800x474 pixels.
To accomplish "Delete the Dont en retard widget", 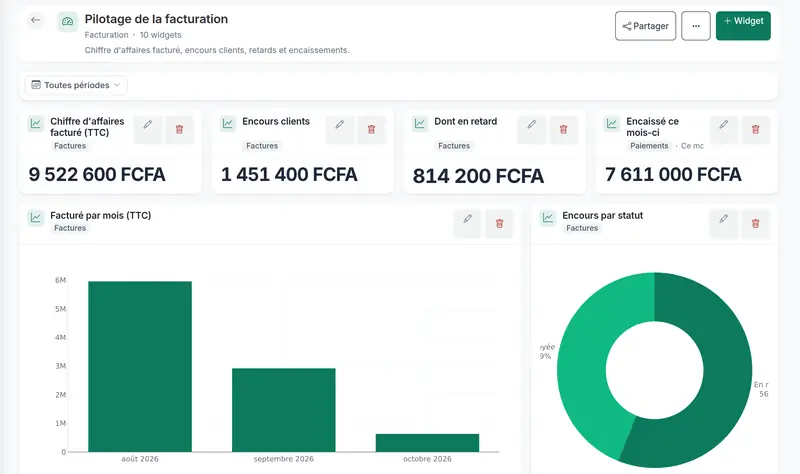I will (563, 130).
